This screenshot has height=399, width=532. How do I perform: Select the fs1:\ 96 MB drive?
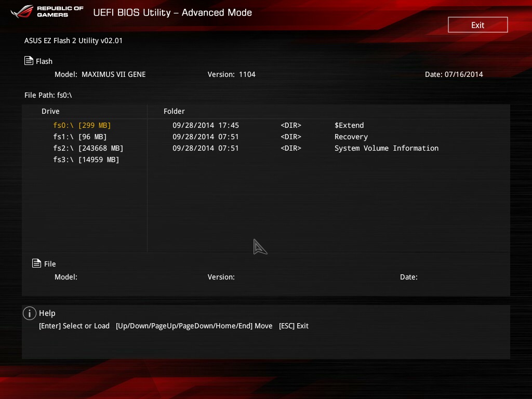(80, 137)
